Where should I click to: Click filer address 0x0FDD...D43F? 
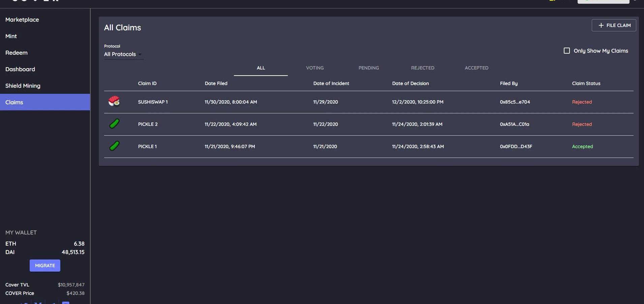(x=516, y=146)
